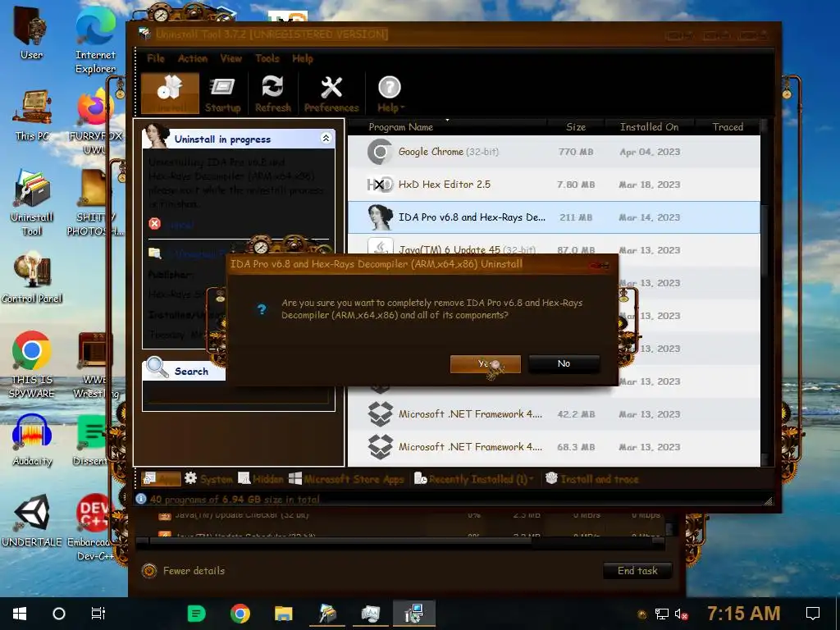Click the Install and trace button
Viewport: 840px width, 630px height.
tap(592, 479)
